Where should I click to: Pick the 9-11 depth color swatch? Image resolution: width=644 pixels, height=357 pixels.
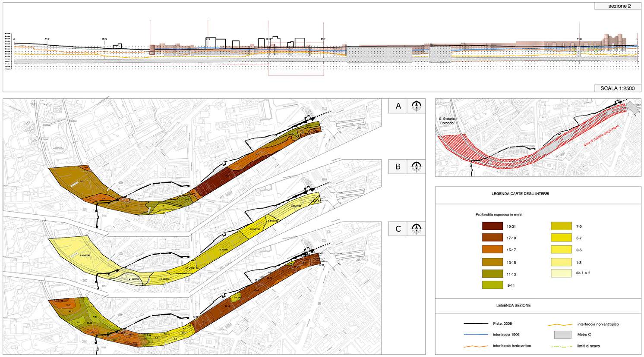pos(492,285)
